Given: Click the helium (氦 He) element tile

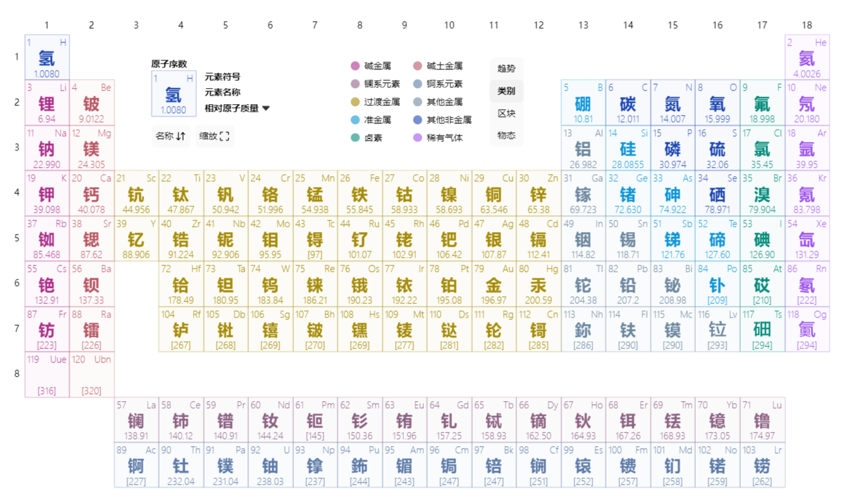Looking at the screenshot, I should [x=806, y=57].
